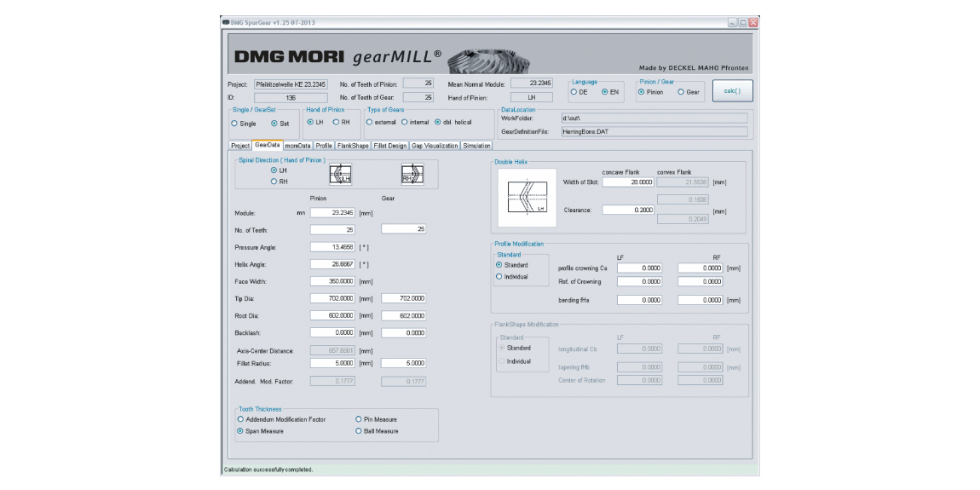Screen dimensions: 980x490
Task: Click the Pinion Backlash field
Action: pos(332,333)
